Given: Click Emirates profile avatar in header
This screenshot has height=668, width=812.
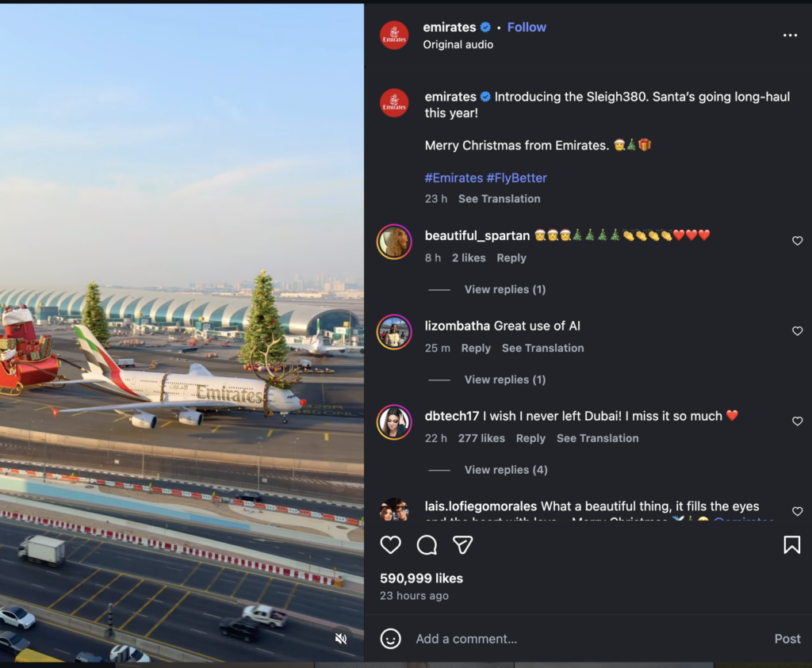Looking at the screenshot, I should point(394,36).
